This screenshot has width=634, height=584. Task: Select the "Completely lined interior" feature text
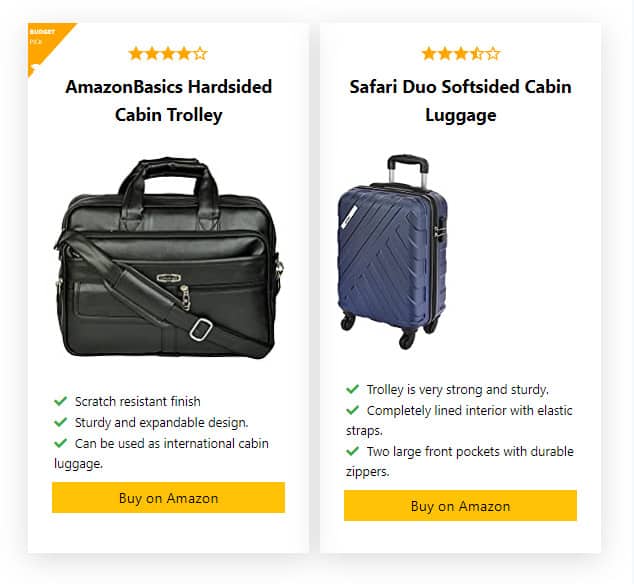click(470, 410)
